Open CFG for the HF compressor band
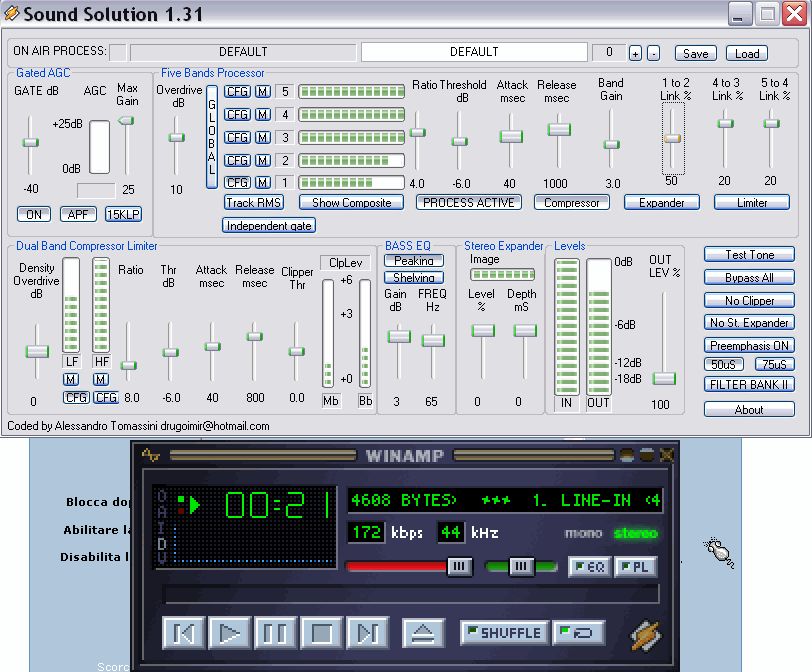 pyautogui.click(x=105, y=397)
